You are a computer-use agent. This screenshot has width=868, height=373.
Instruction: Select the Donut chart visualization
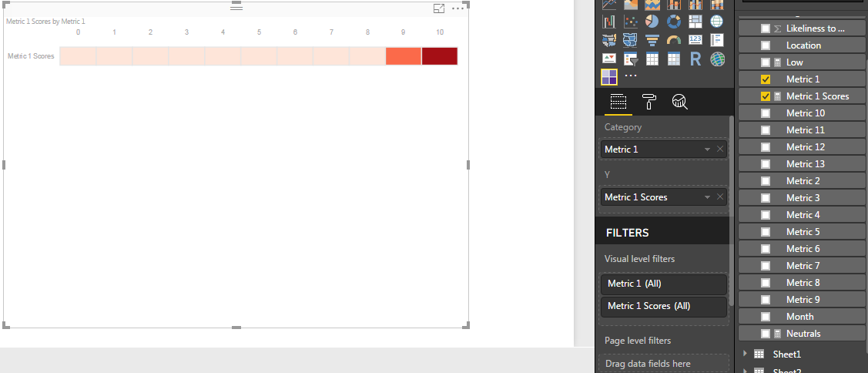(674, 22)
